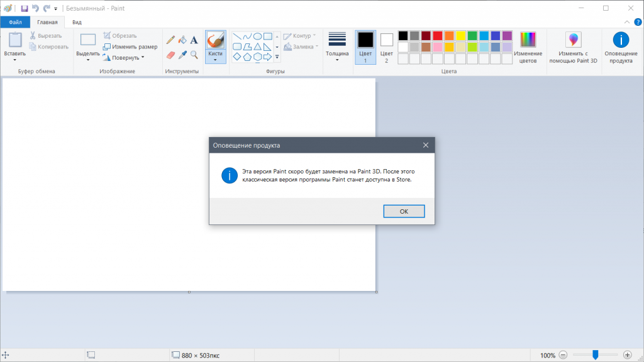Click the rectangular Выделить selection icon
Image resolution: width=644 pixels, height=362 pixels.
[x=88, y=40]
